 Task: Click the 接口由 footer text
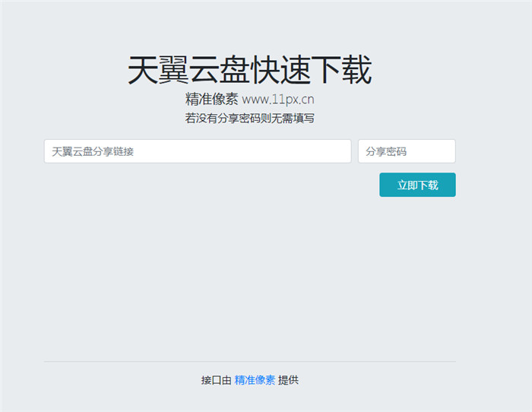pyautogui.click(x=216, y=380)
